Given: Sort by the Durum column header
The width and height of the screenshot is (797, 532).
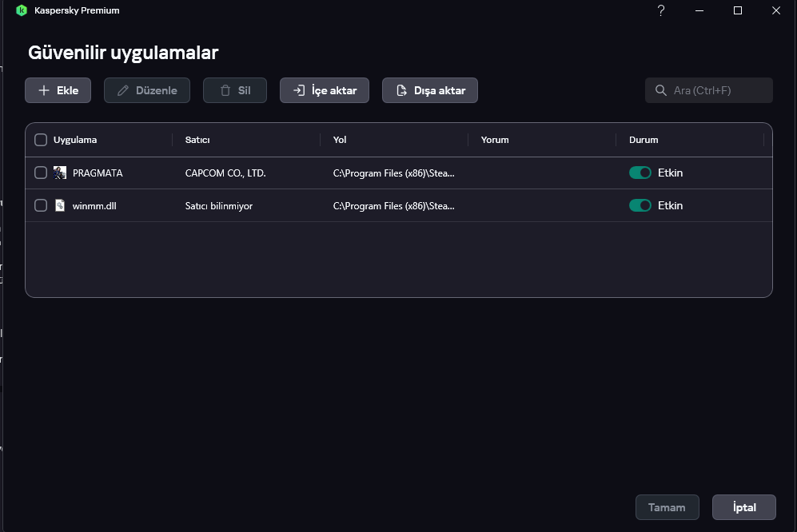Looking at the screenshot, I should 644,140.
